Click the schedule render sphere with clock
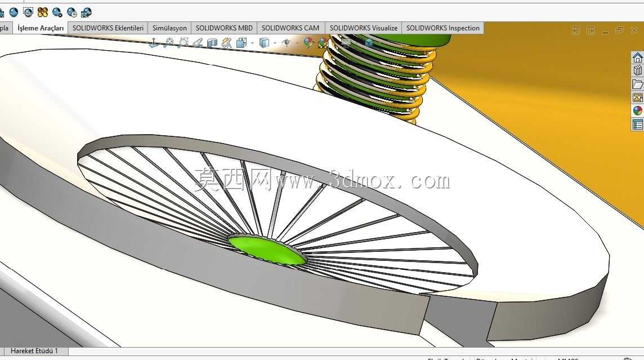This screenshot has width=644, height=360. pyautogui.click(x=72, y=13)
